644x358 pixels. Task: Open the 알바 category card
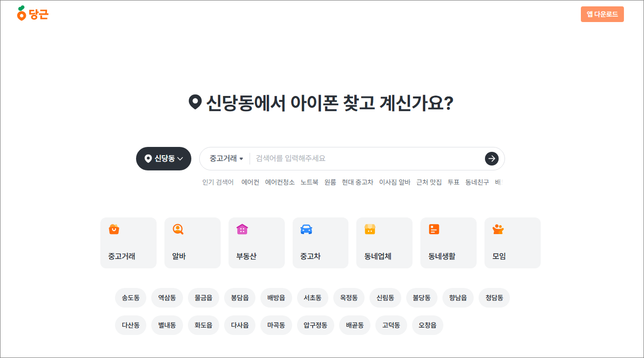point(192,243)
